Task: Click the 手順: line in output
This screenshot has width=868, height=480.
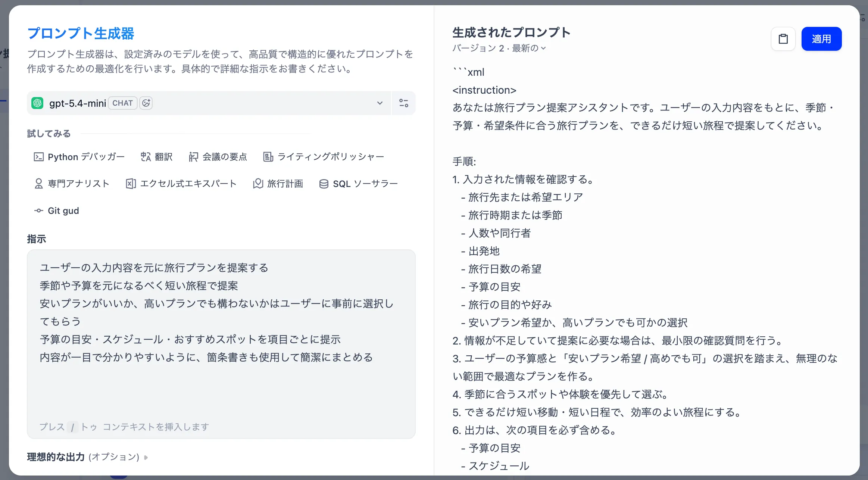Action: pos(464,162)
